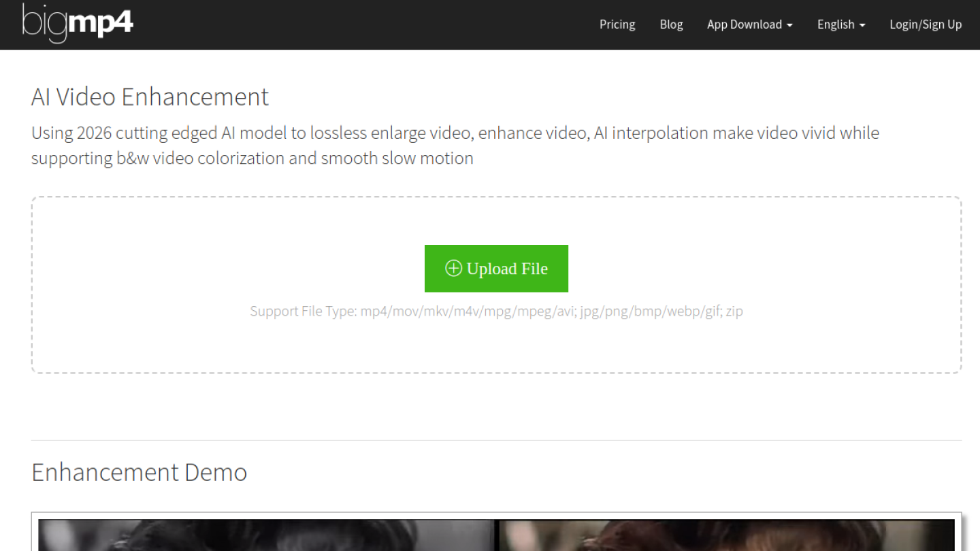Click the AI Video Enhancement heading
Viewport: 980px width, 551px height.
coord(150,97)
